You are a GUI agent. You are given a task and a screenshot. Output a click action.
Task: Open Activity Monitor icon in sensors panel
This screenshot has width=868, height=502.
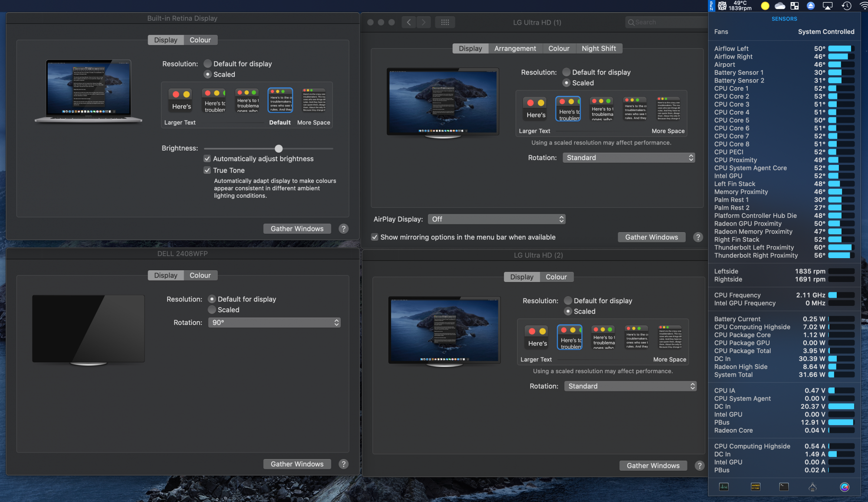coord(723,487)
